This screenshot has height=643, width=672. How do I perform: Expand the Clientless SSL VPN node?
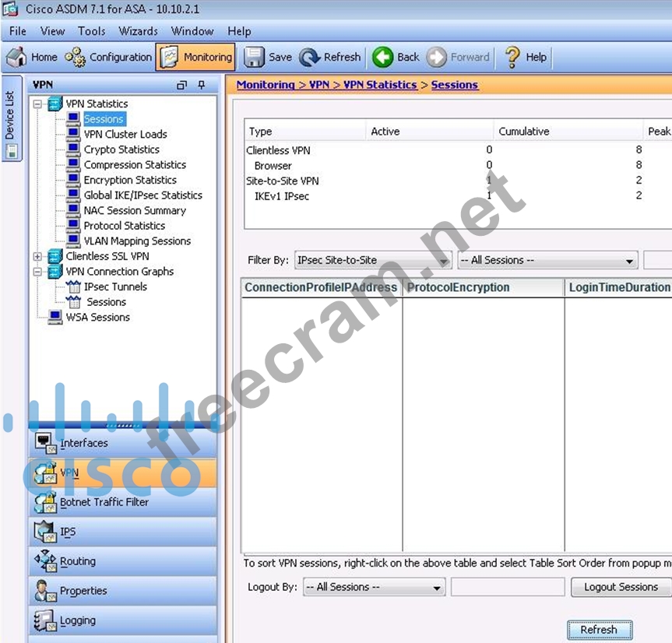pos(37,256)
